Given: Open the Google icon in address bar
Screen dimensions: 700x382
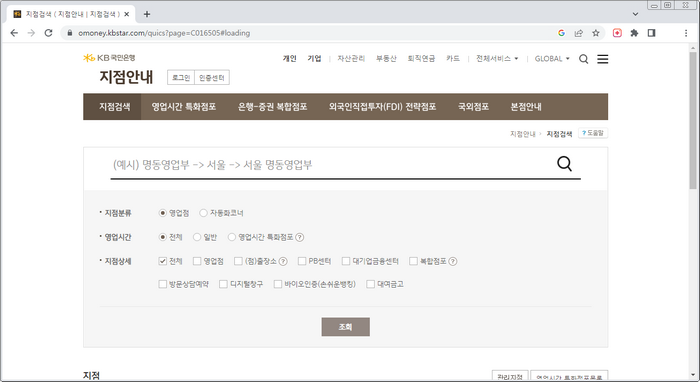Looking at the screenshot, I should 561,33.
